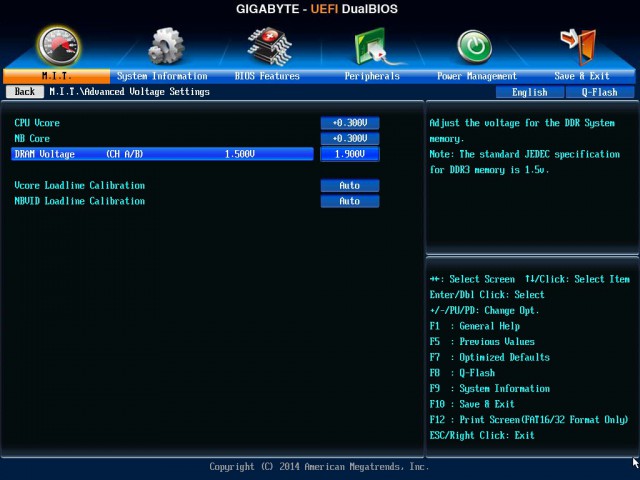Click the Power Management green power icon

point(474,47)
